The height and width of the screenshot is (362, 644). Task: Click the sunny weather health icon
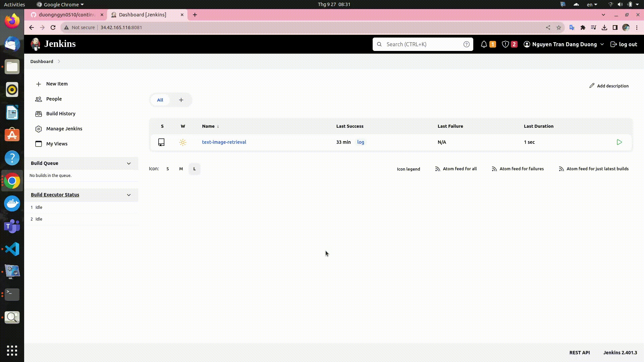(x=183, y=142)
